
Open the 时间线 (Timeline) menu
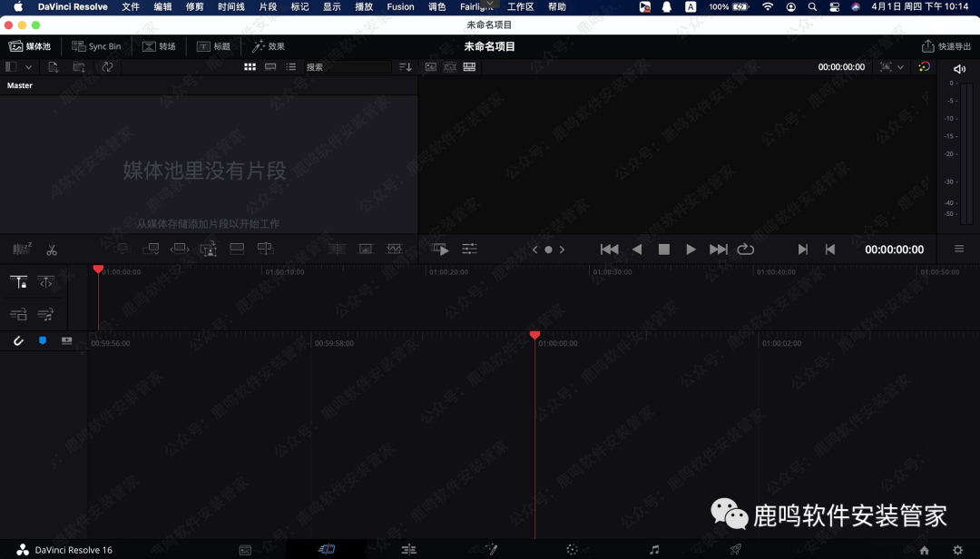point(230,7)
